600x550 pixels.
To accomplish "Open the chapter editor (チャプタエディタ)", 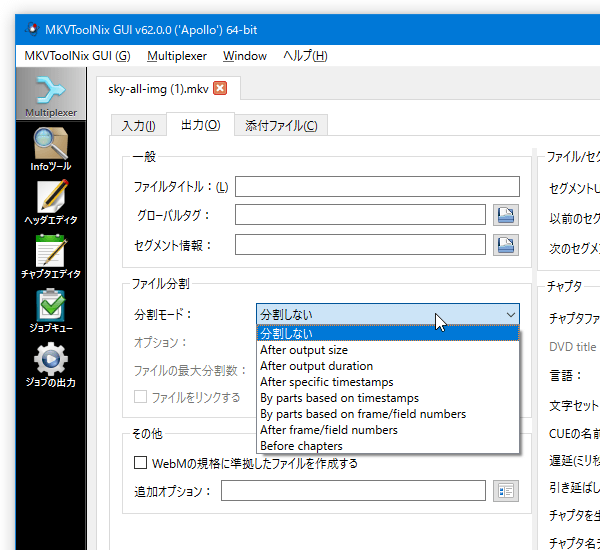I will (x=51, y=257).
